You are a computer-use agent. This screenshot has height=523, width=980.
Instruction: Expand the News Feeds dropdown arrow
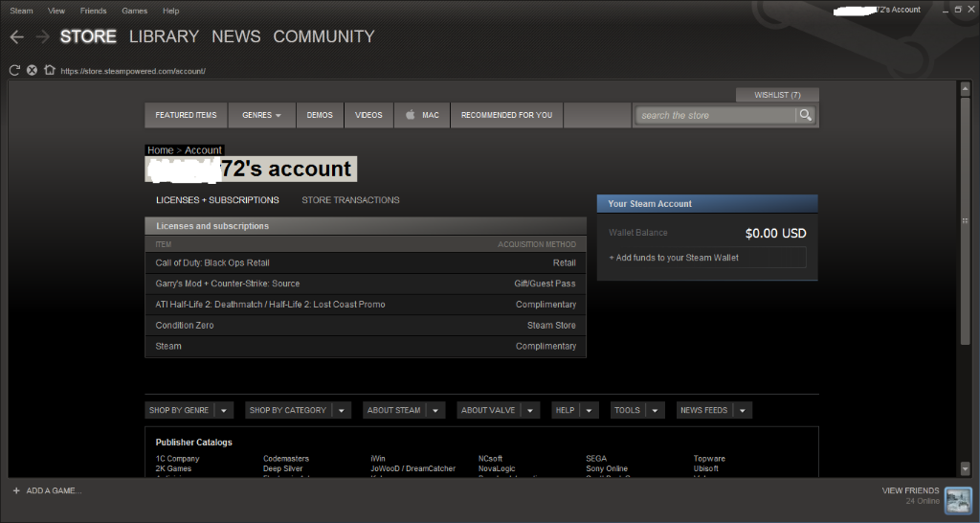click(x=743, y=410)
